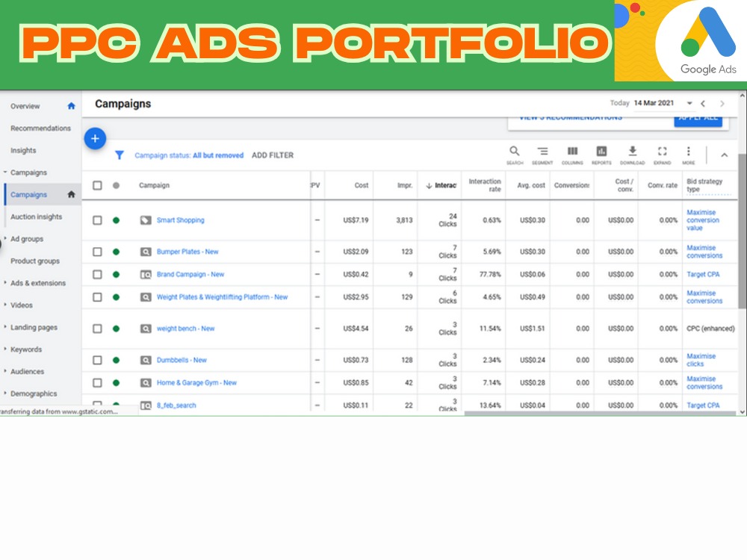Tick the select-all header checkbox
747x560 pixels.
coord(97,185)
